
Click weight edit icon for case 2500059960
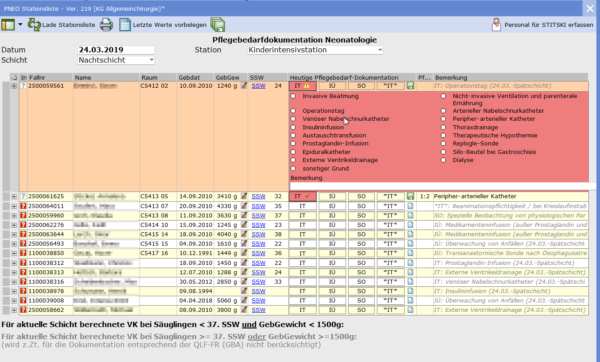point(244,215)
